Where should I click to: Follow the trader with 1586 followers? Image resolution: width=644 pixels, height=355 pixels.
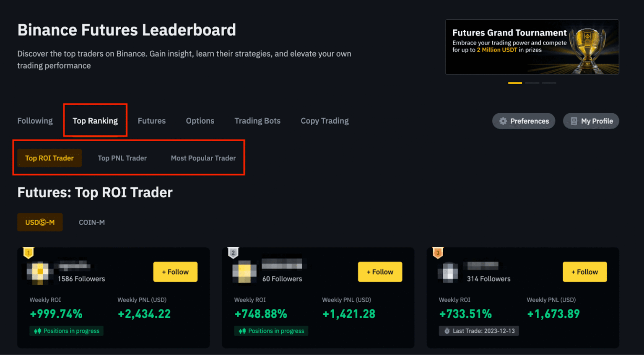tap(175, 272)
